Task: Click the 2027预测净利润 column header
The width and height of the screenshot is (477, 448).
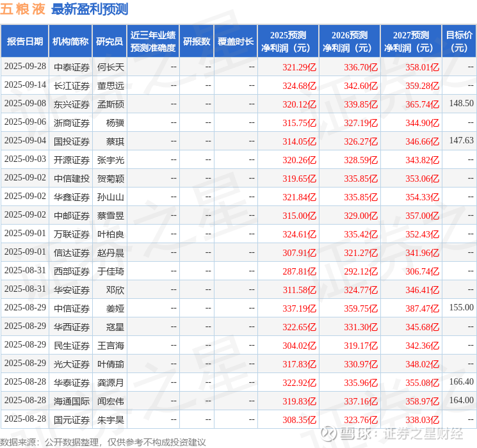Action: click(411, 41)
